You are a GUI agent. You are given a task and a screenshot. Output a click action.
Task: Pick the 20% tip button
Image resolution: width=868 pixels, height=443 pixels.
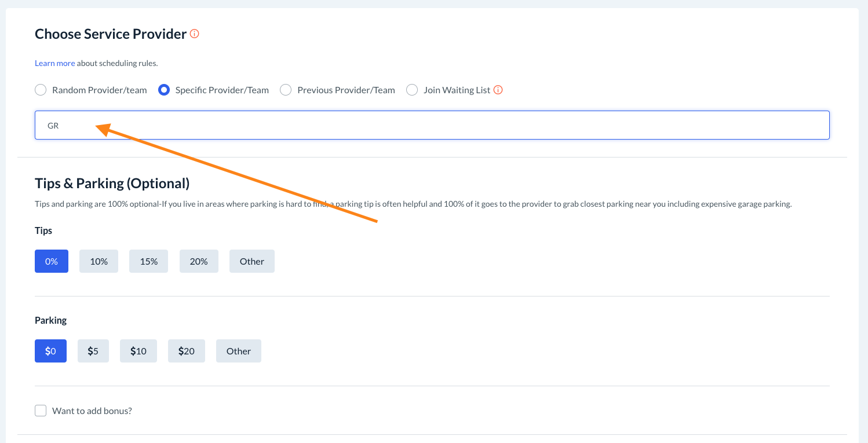click(x=199, y=261)
